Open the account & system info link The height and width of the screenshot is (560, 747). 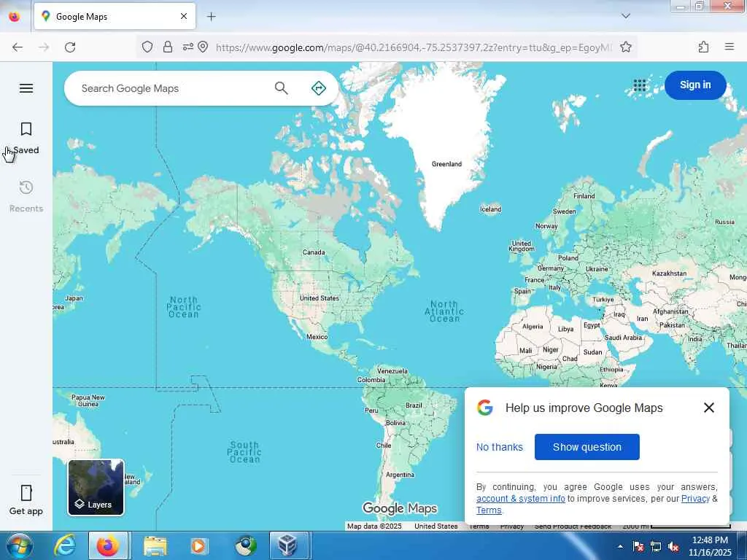point(520,499)
